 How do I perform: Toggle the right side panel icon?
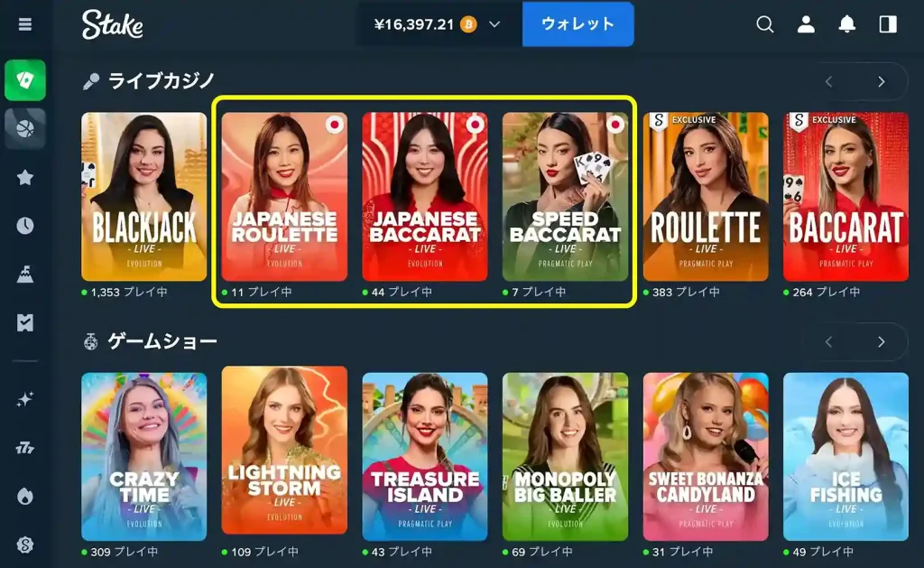click(888, 24)
